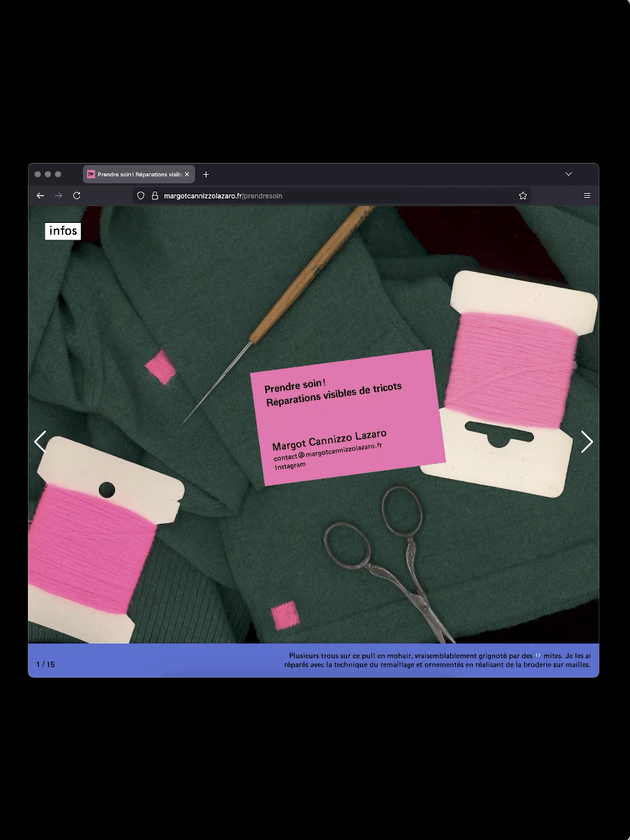Open the Instagram link on the pink card

coord(290,465)
